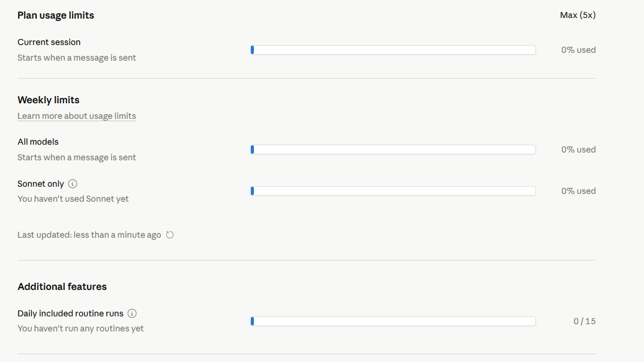Click the Plan usage limits heading

click(55, 15)
